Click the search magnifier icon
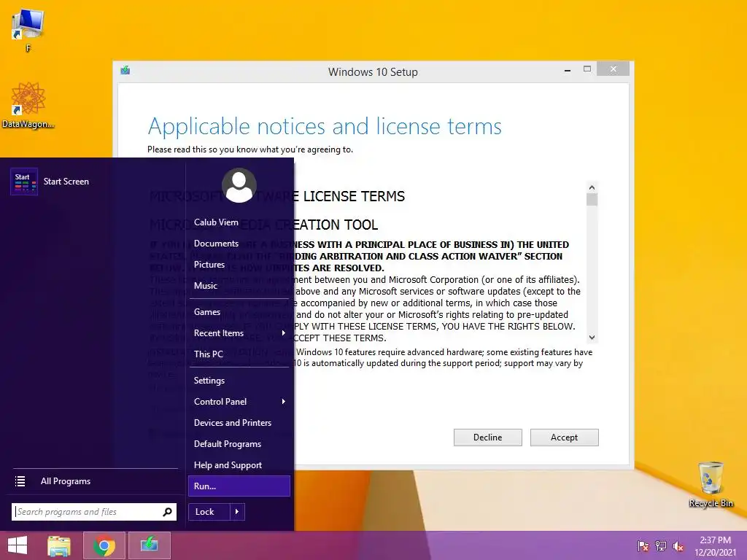Image resolution: width=747 pixels, height=560 pixels. pos(167,512)
